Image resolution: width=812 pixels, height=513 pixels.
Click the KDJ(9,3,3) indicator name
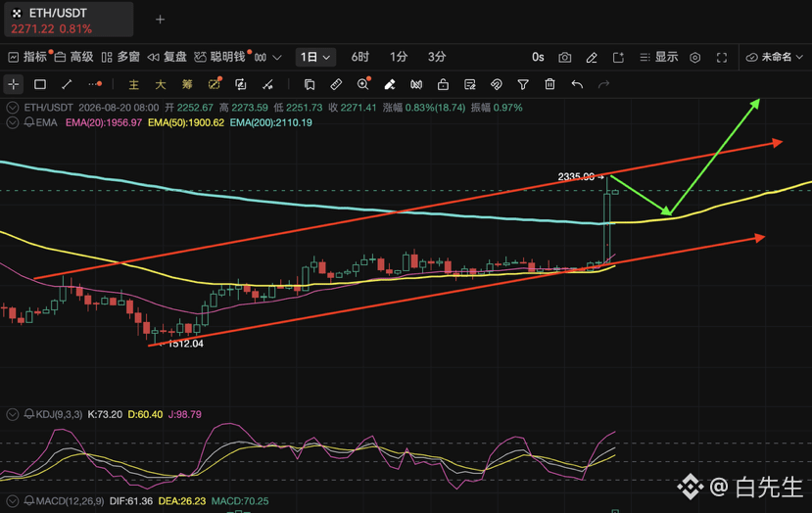coord(59,415)
